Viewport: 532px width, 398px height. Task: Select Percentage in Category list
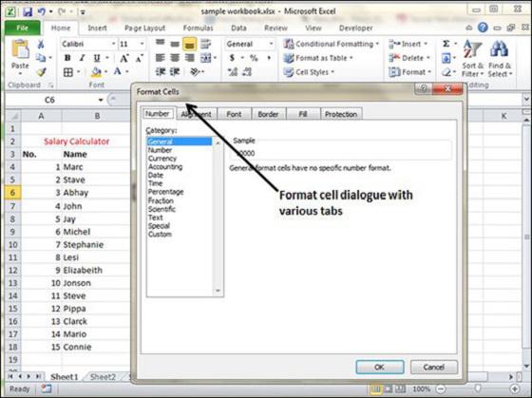166,192
